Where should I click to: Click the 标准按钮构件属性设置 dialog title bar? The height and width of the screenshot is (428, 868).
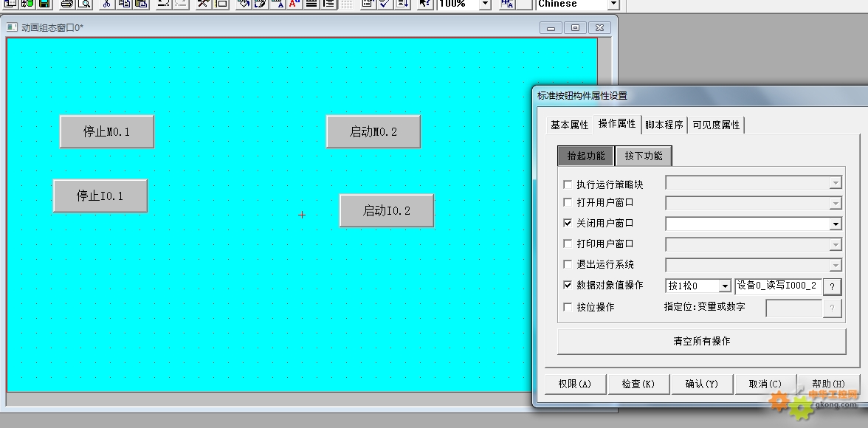point(701,96)
